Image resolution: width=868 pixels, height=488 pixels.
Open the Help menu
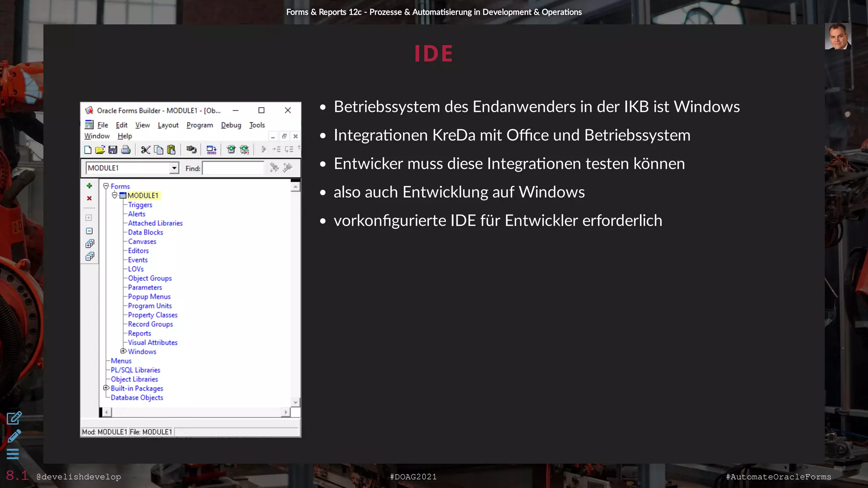pos(125,136)
